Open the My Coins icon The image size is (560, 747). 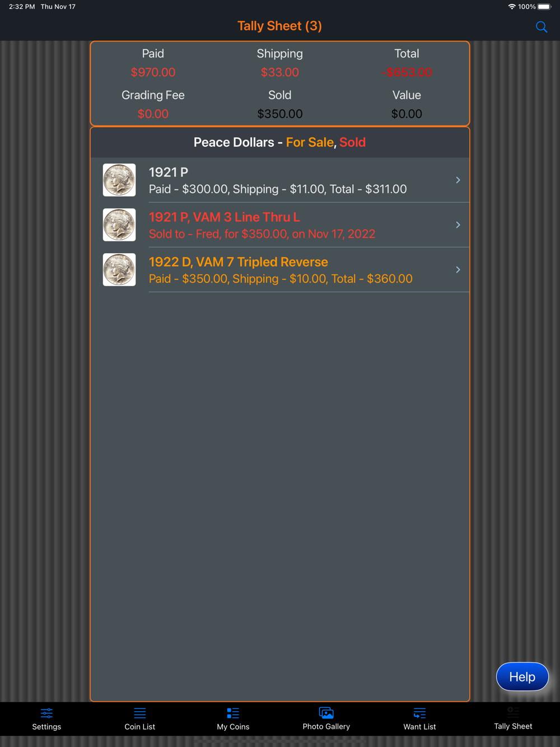[233, 713]
